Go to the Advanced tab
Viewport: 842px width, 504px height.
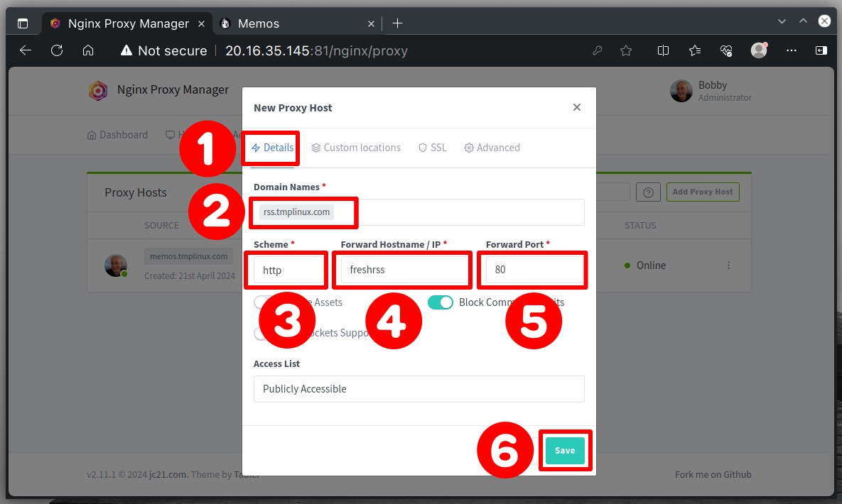pos(492,148)
